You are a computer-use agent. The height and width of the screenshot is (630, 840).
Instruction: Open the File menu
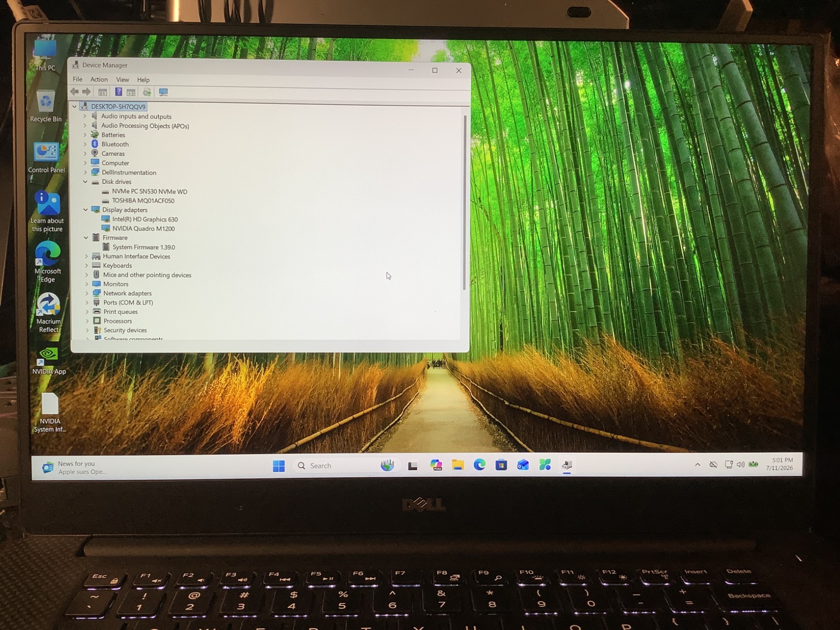77,79
